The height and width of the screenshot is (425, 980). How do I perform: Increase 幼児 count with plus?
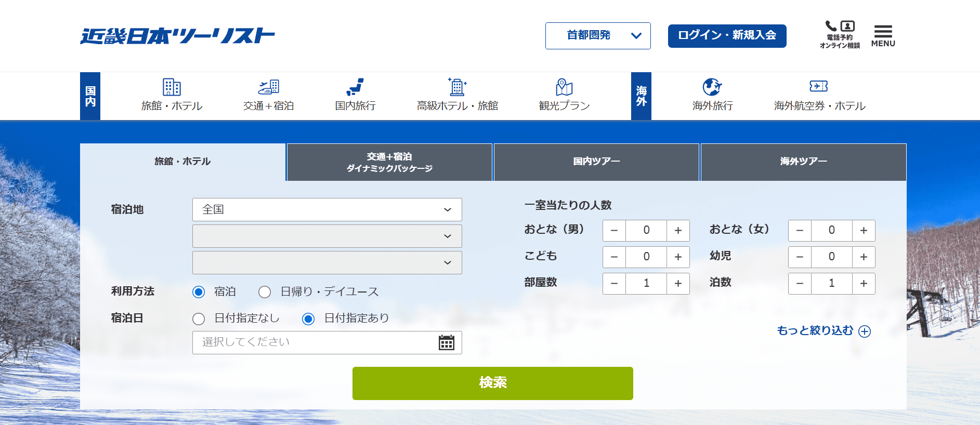[864, 257]
